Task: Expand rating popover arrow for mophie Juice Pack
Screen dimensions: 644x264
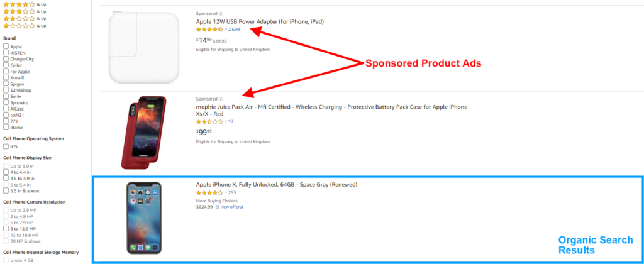Action: 225,121
